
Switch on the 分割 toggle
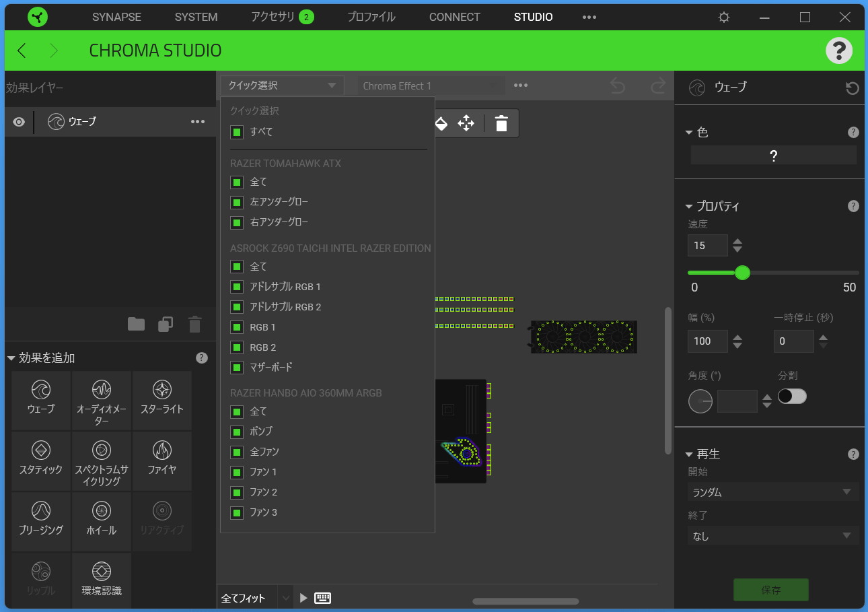click(x=792, y=397)
